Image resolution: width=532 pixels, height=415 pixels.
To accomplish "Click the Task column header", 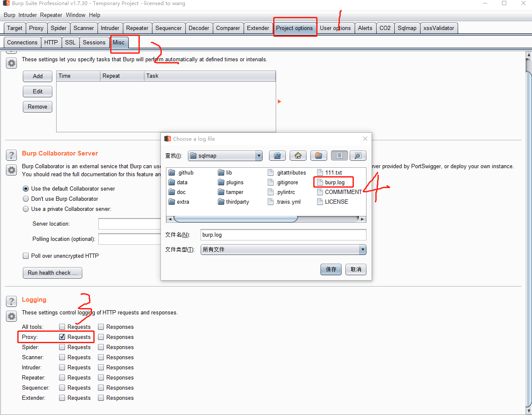I will pos(210,76).
